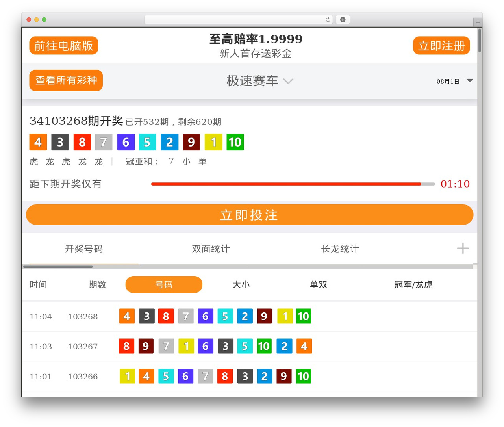Click the browser address bar
Image resolution: width=504 pixels, height=427 pixels.
pyautogui.click(x=239, y=20)
